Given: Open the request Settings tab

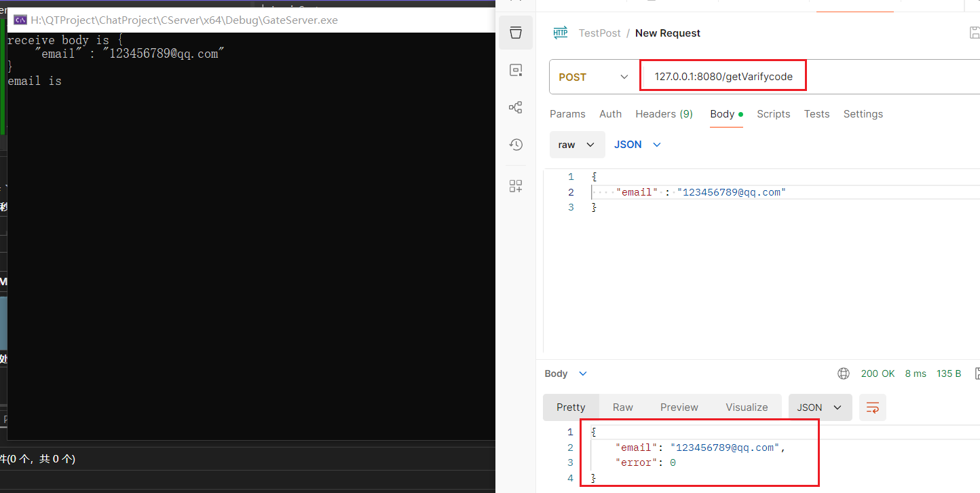Looking at the screenshot, I should coord(863,114).
